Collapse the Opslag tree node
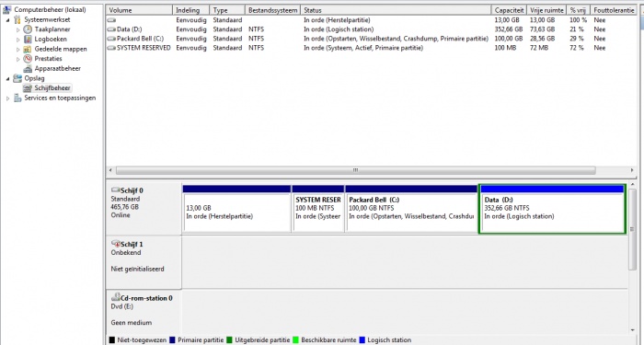The height and width of the screenshot is (345, 644). [x=7, y=78]
